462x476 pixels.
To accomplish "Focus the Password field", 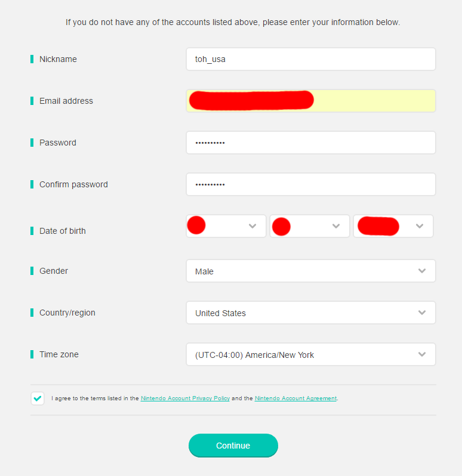I will coord(310,143).
